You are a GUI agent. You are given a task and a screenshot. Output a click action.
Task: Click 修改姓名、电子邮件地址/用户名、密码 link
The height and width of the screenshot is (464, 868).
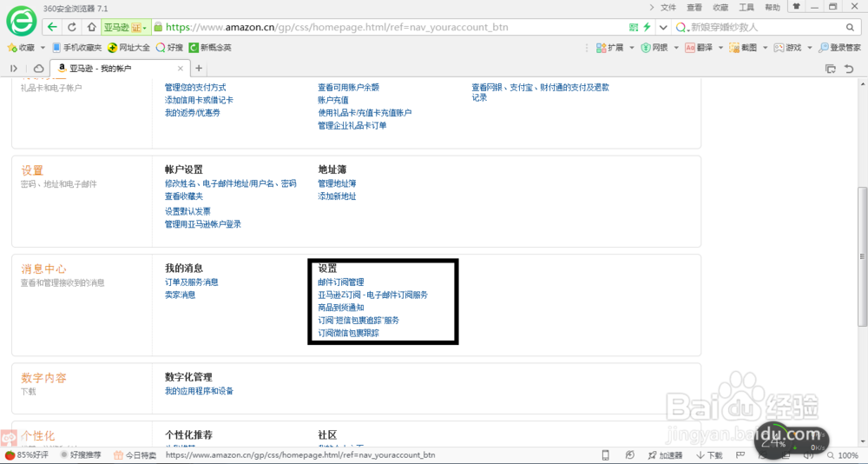(231, 183)
